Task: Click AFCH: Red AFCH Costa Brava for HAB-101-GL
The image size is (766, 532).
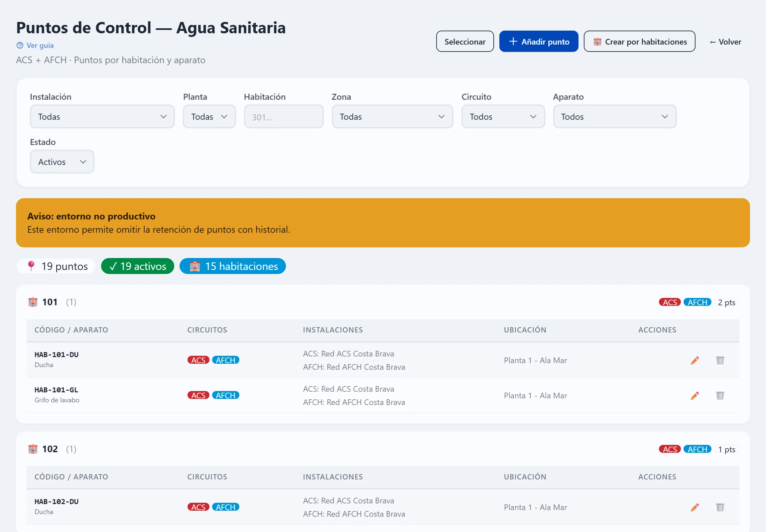Action: point(354,402)
